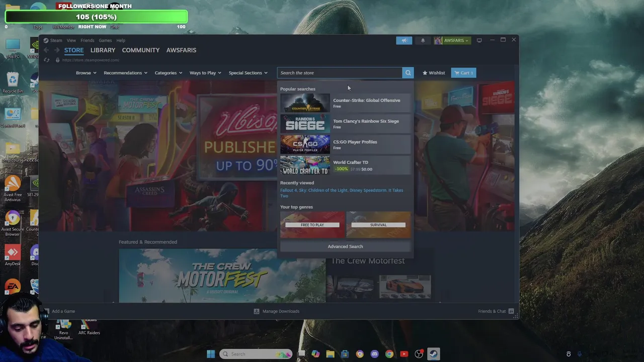Open YouTube from the taskbar
Screen dimensions: 644x362
[404, 354]
